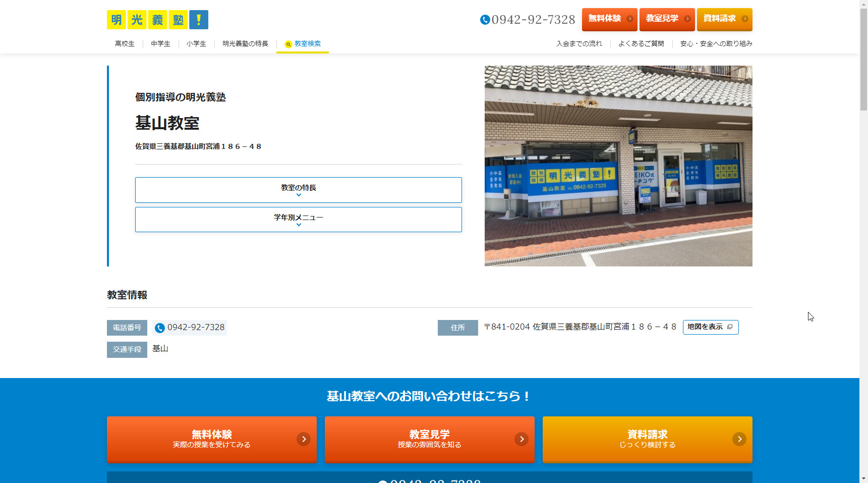Click the 基山教室 heading
Image resolution: width=868 pixels, height=483 pixels.
pos(167,123)
